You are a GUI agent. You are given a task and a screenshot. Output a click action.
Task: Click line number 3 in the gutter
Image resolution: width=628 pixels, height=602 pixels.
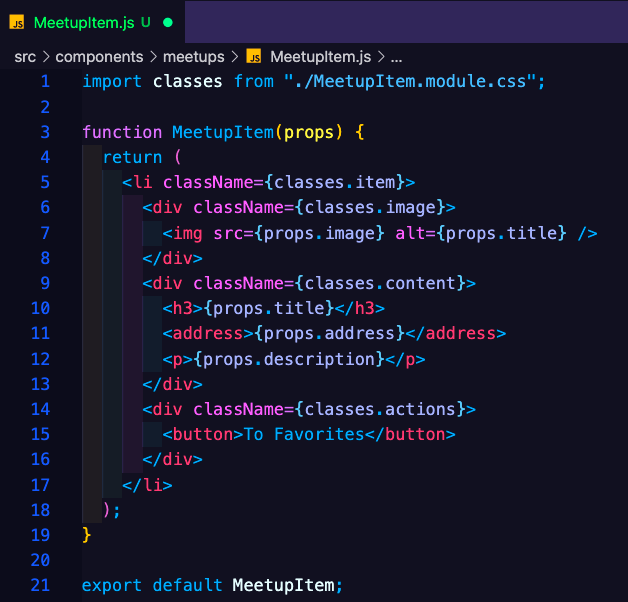click(45, 132)
